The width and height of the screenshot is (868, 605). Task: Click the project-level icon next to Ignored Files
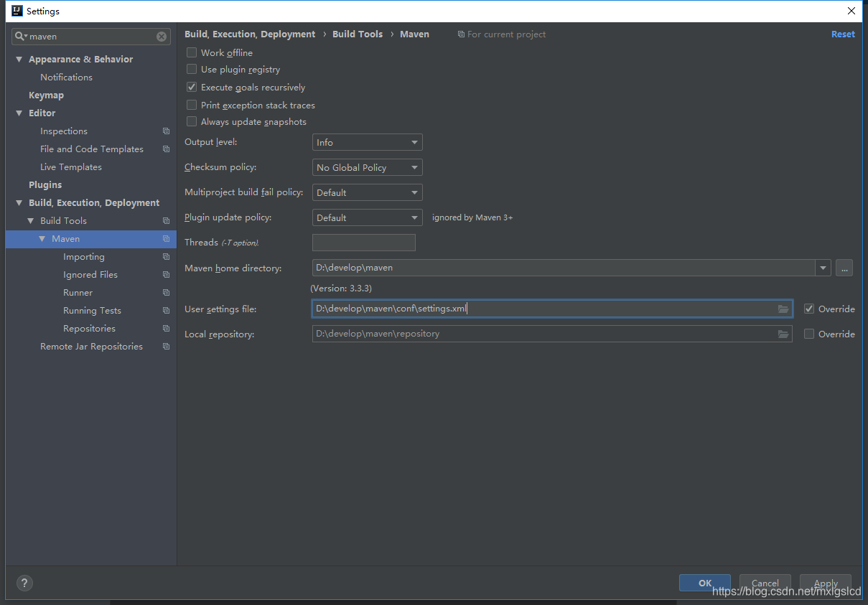(x=166, y=275)
